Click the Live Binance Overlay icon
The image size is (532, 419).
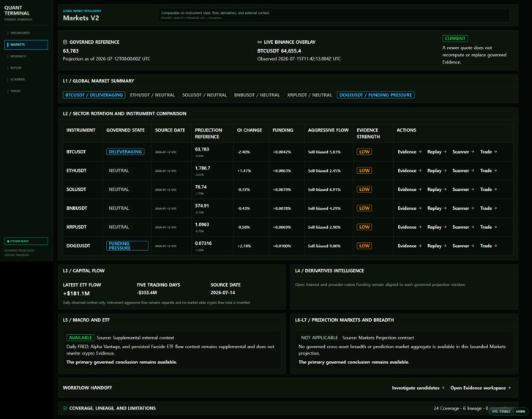click(260, 42)
